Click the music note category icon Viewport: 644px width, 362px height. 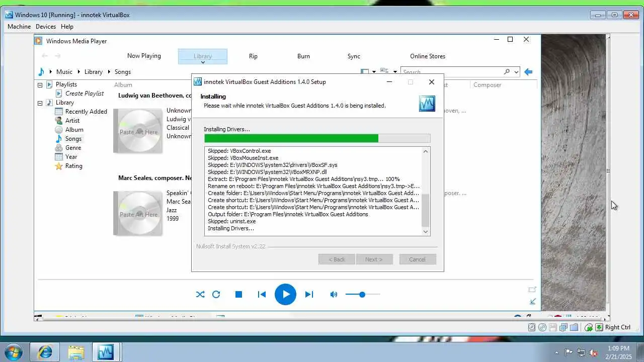click(x=41, y=72)
